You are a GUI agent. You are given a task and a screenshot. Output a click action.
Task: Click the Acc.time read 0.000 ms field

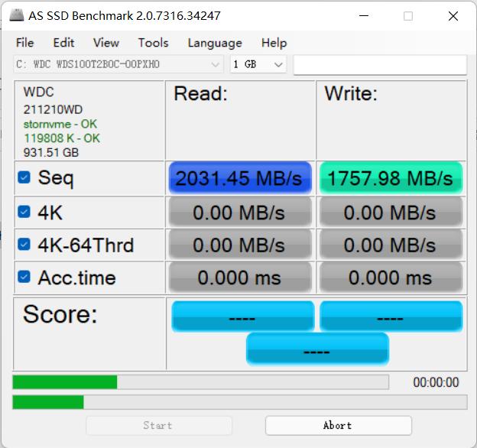(x=240, y=277)
